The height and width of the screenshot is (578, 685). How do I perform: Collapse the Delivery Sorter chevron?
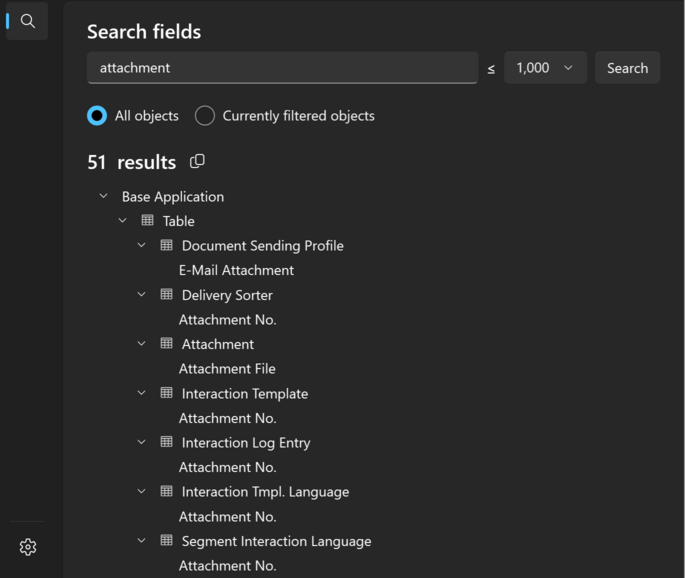coord(142,294)
